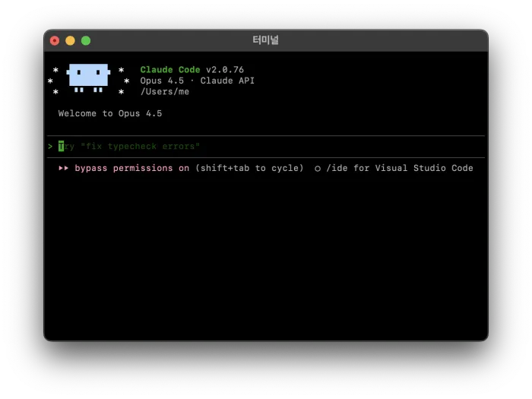Click the circle icon before /ide

(318, 169)
